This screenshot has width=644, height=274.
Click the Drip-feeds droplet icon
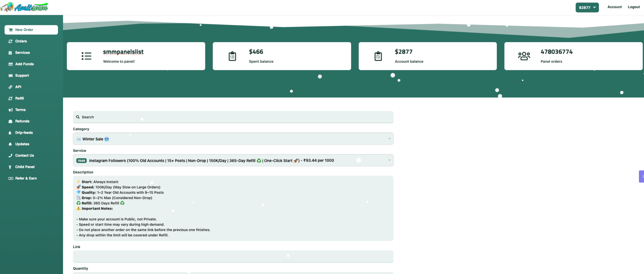10,133
